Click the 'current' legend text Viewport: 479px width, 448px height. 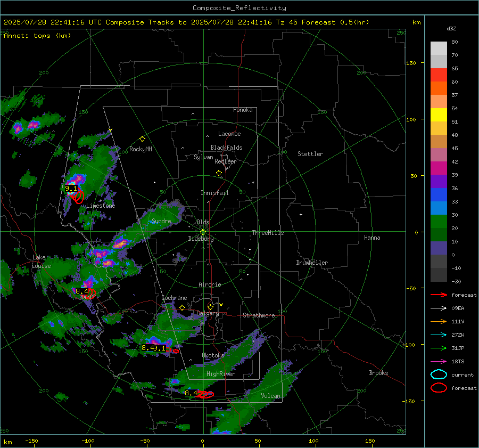pyautogui.click(x=463, y=375)
